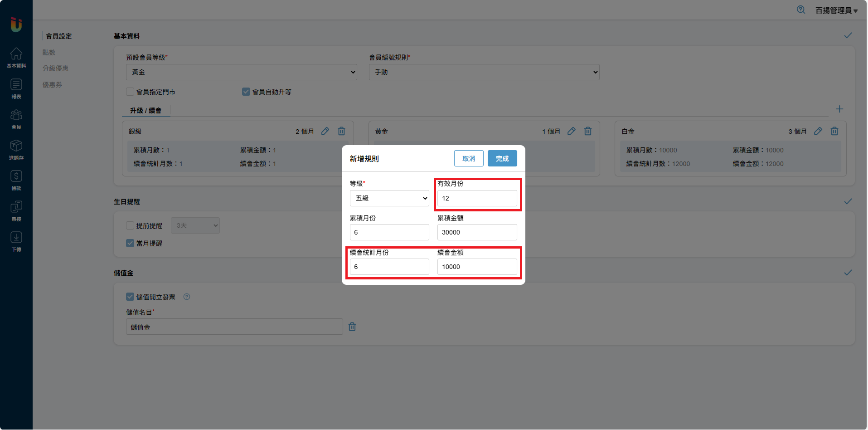Click the 下傳 download sidebar icon
The image size is (868, 430).
(16, 241)
